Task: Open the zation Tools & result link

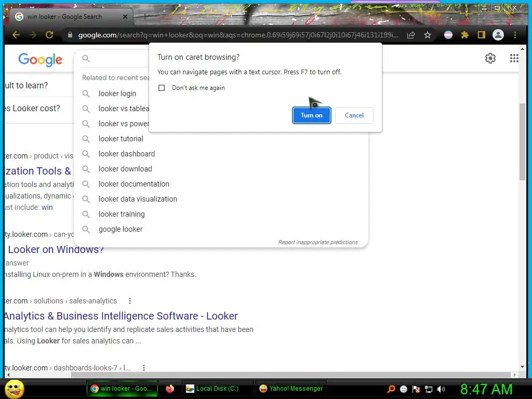Action: [x=38, y=171]
